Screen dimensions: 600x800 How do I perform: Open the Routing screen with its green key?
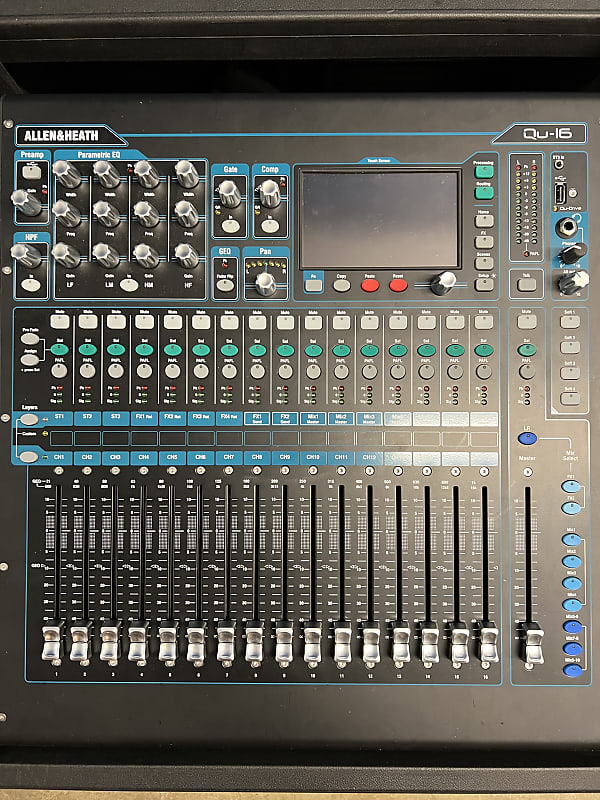coord(484,193)
